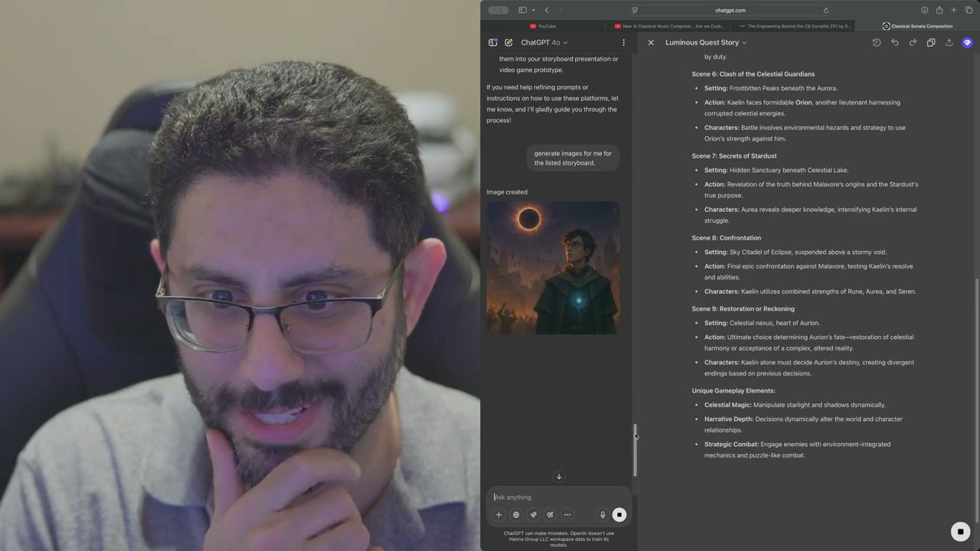
Task: Activate the deep research telescope tool
Action: 533,515
